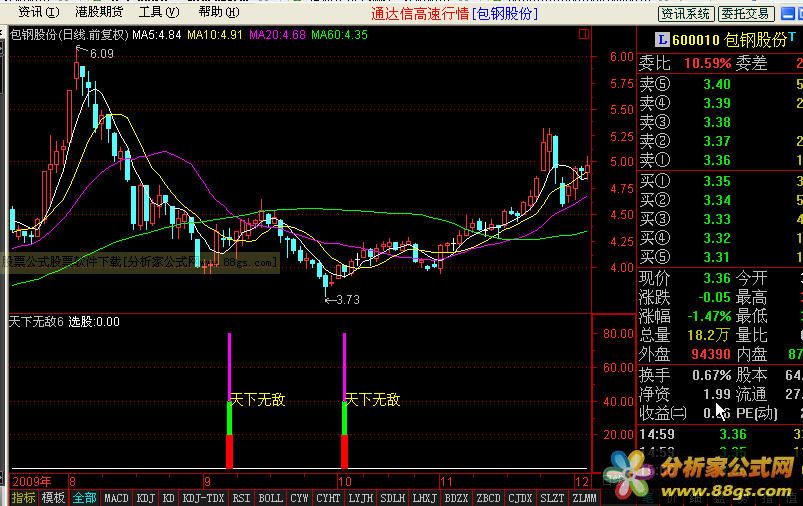Click the 委托交易 button
This screenshot has height=506, width=803.
point(745,13)
